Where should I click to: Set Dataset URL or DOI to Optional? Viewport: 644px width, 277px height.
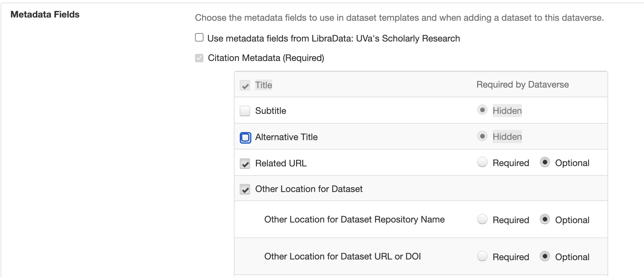coord(545,256)
